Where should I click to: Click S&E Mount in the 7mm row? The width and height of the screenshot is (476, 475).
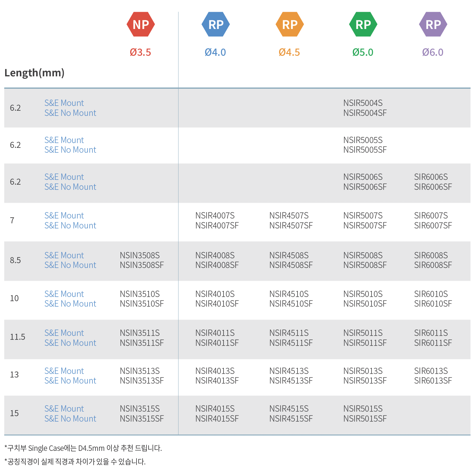(64, 215)
